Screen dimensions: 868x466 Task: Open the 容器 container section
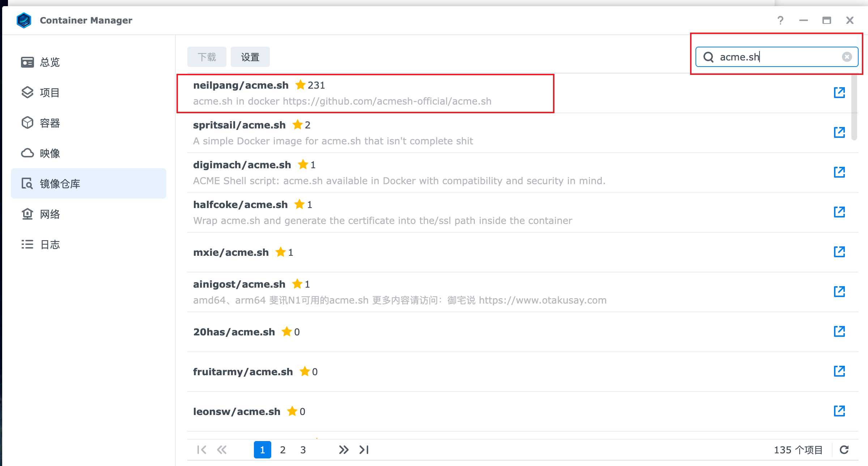pos(50,123)
